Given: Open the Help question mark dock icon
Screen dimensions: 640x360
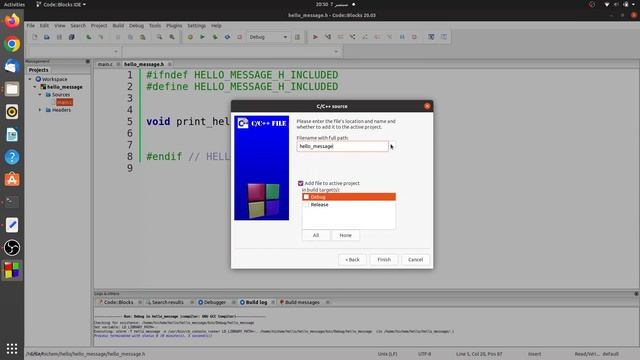Looking at the screenshot, I should (12, 157).
